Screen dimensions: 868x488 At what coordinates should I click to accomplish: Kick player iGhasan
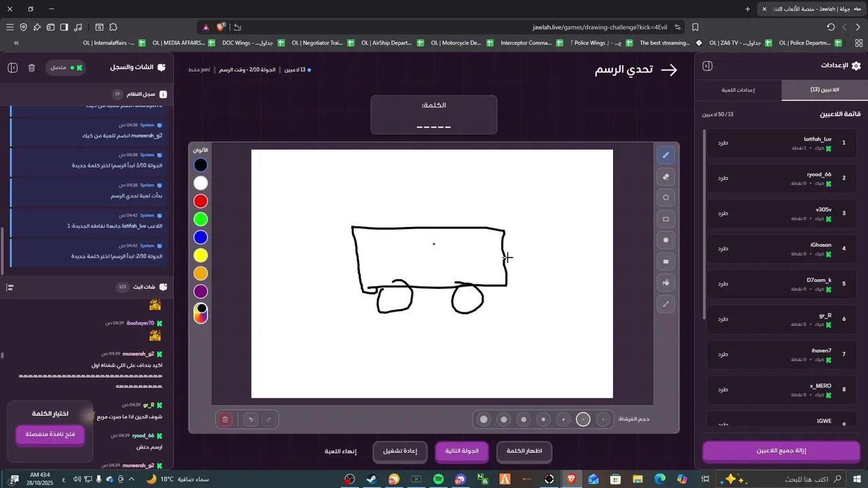click(x=723, y=249)
